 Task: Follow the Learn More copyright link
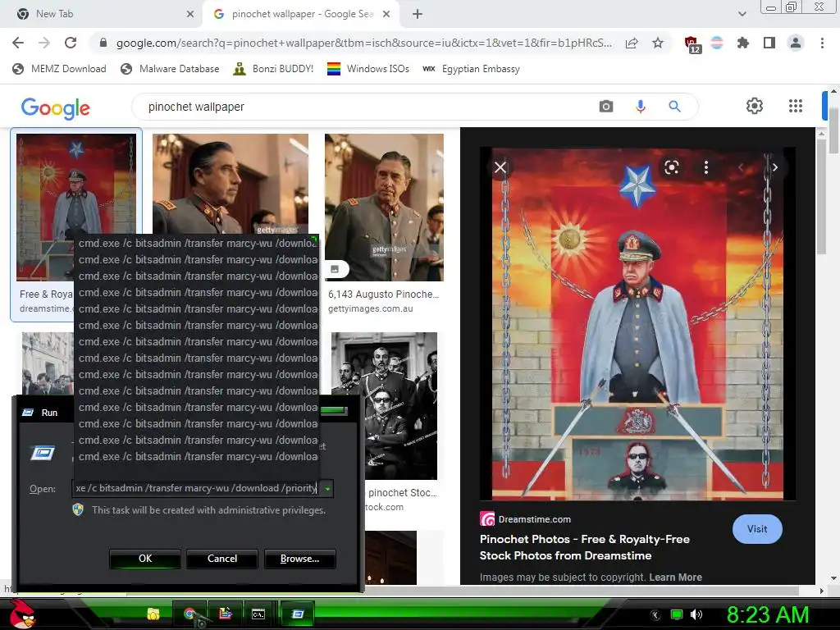coord(675,577)
